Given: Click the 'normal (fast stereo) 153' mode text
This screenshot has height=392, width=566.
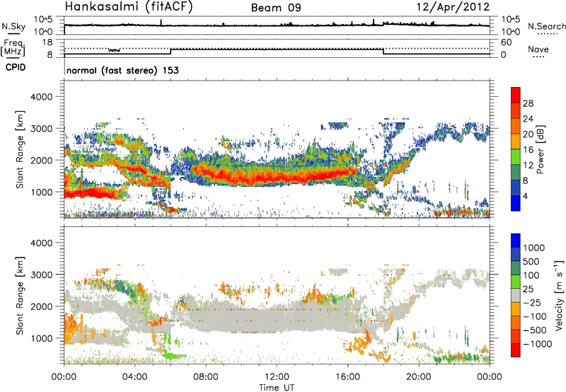Looking at the screenshot, I should point(122,70).
